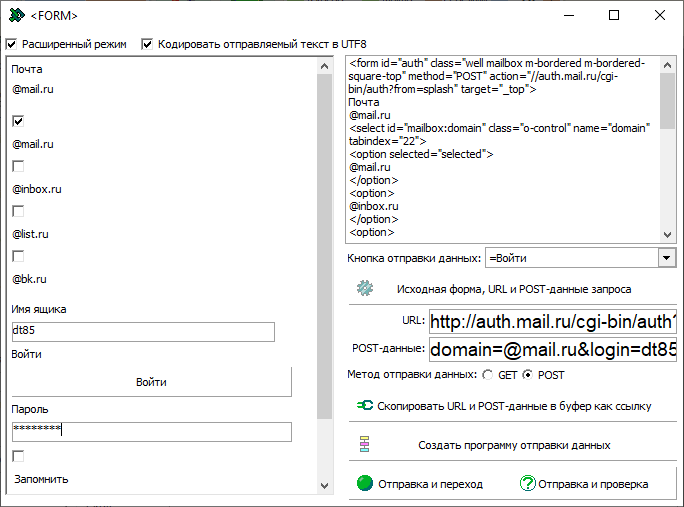Check the box above @bk.ru

click(18, 256)
